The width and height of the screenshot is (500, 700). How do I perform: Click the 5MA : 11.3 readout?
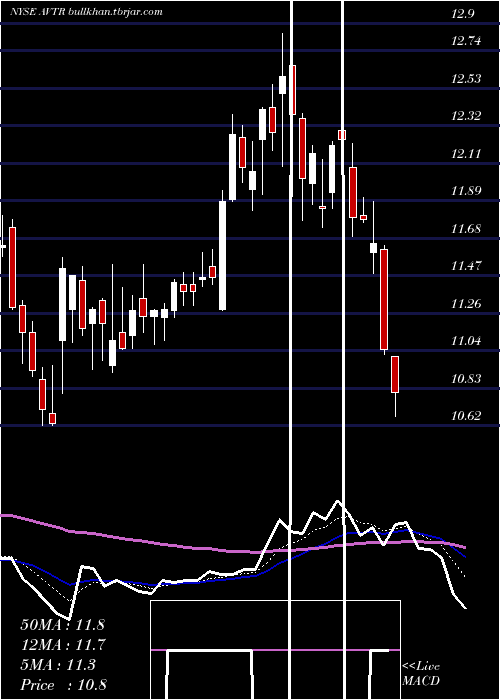pos(58,665)
